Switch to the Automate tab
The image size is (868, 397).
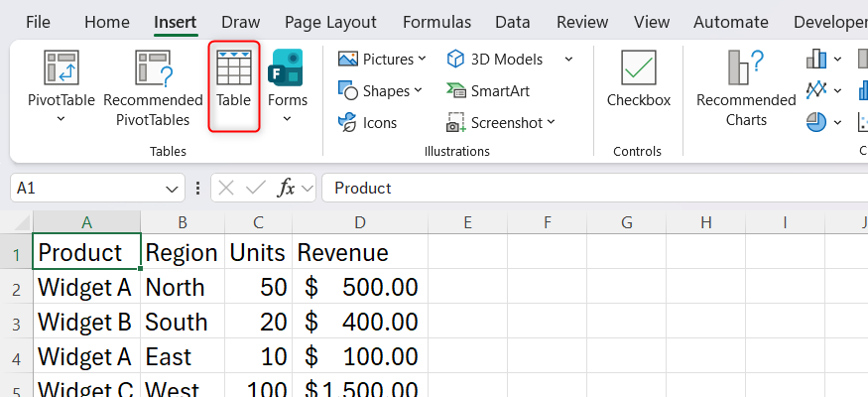(731, 22)
